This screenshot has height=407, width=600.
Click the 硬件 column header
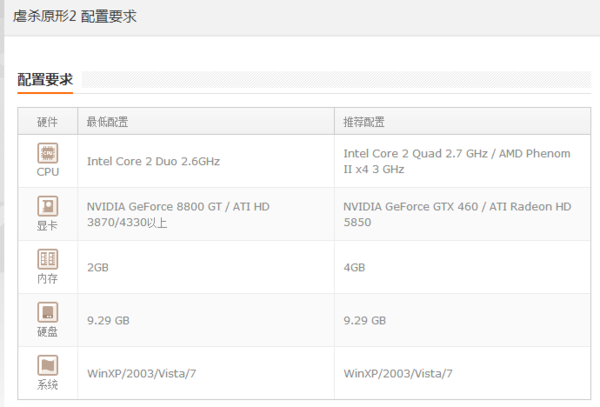pos(47,122)
